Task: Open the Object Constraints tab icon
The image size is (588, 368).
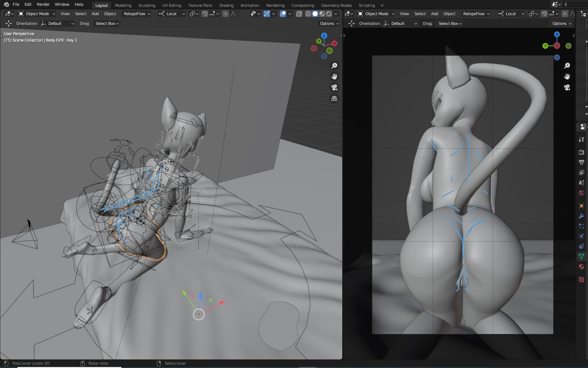Action: click(x=581, y=246)
